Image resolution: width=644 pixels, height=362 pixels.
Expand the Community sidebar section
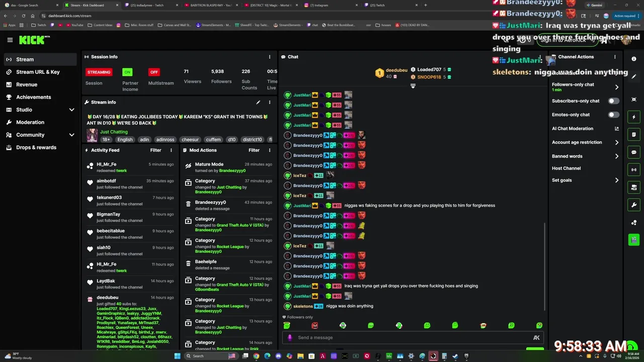click(x=71, y=135)
